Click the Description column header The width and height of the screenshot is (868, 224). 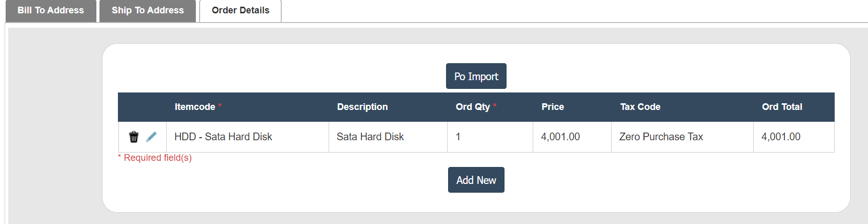(x=362, y=107)
